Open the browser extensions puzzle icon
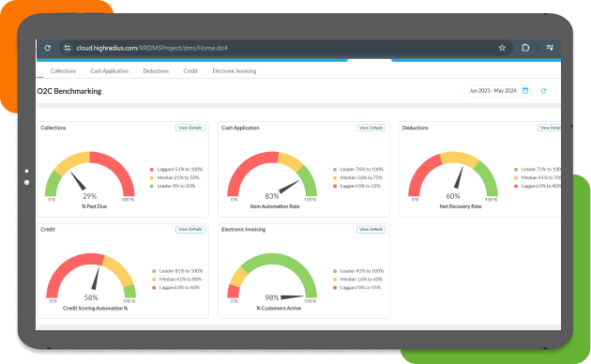This screenshot has width=591, height=364. [525, 48]
